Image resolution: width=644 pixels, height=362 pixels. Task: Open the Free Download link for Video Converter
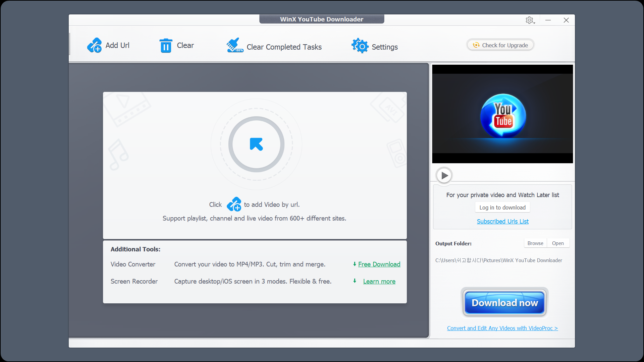click(379, 264)
